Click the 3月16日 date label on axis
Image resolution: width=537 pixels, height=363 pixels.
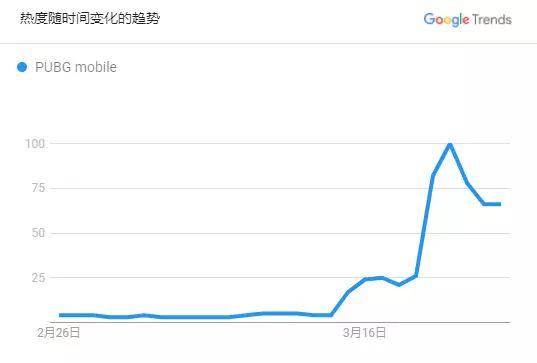click(x=364, y=333)
